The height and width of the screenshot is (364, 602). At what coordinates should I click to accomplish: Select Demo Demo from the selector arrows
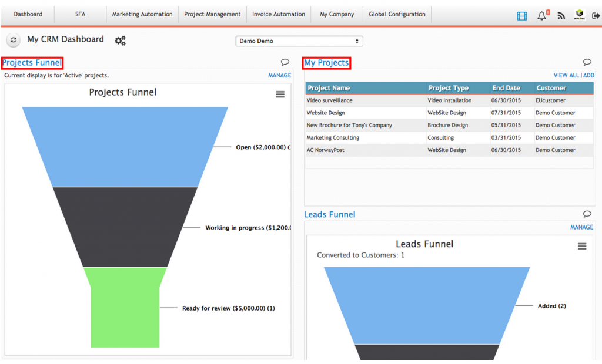(x=357, y=41)
